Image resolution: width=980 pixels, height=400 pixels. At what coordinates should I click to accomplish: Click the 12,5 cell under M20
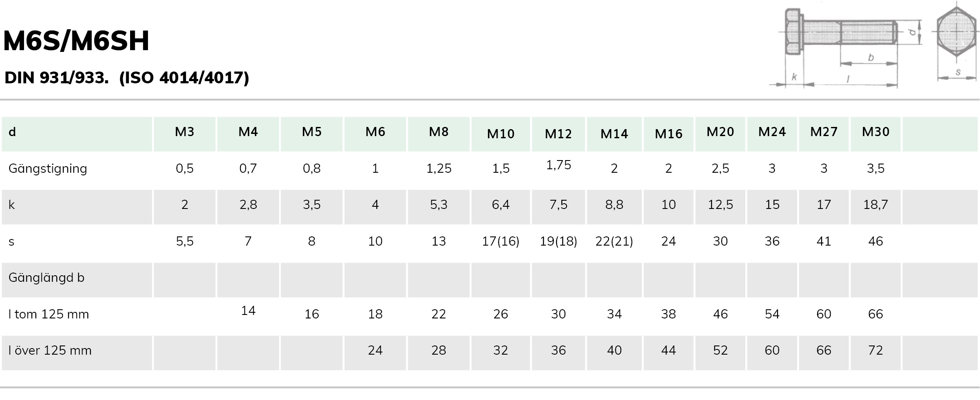pos(720,205)
